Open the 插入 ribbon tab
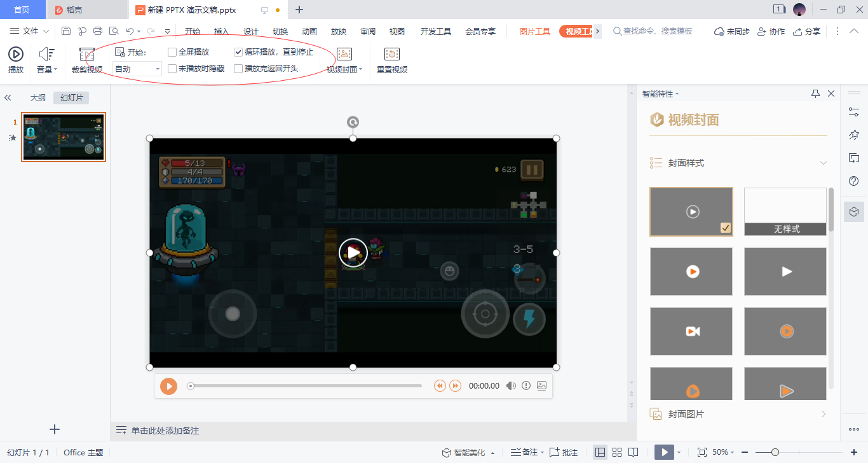The height and width of the screenshot is (463, 868). pyautogui.click(x=221, y=31)
